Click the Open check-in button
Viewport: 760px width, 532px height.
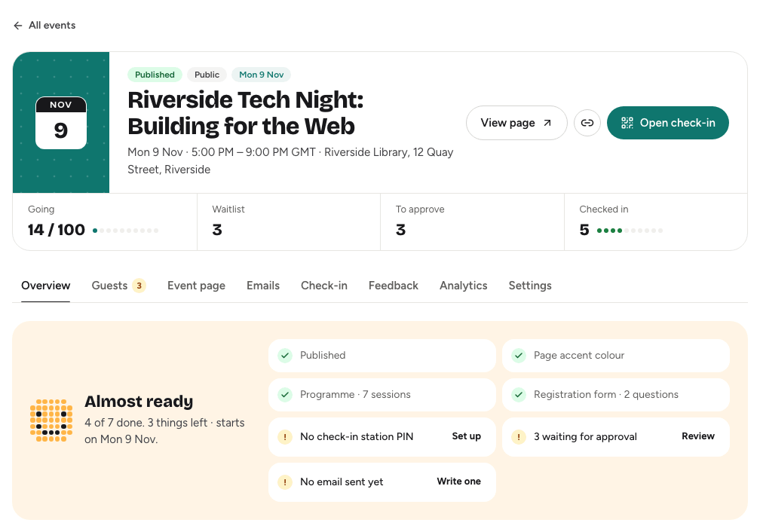click(667, 123)
